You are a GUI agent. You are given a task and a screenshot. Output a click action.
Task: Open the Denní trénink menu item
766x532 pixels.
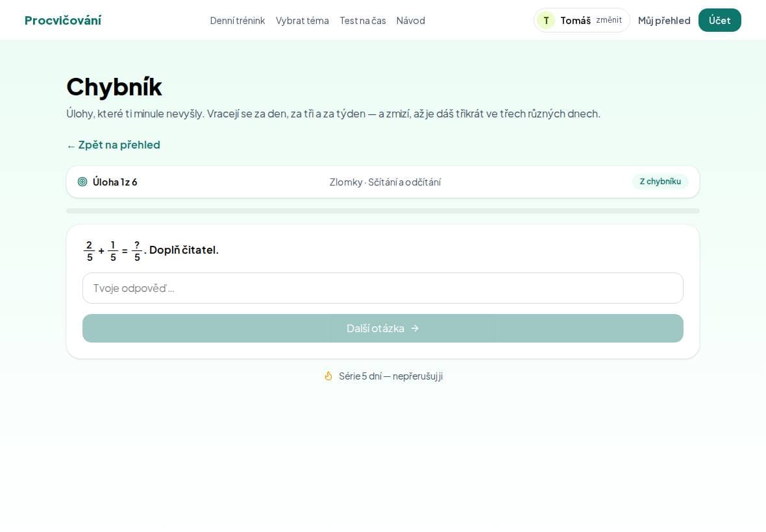tap(238, 21)
